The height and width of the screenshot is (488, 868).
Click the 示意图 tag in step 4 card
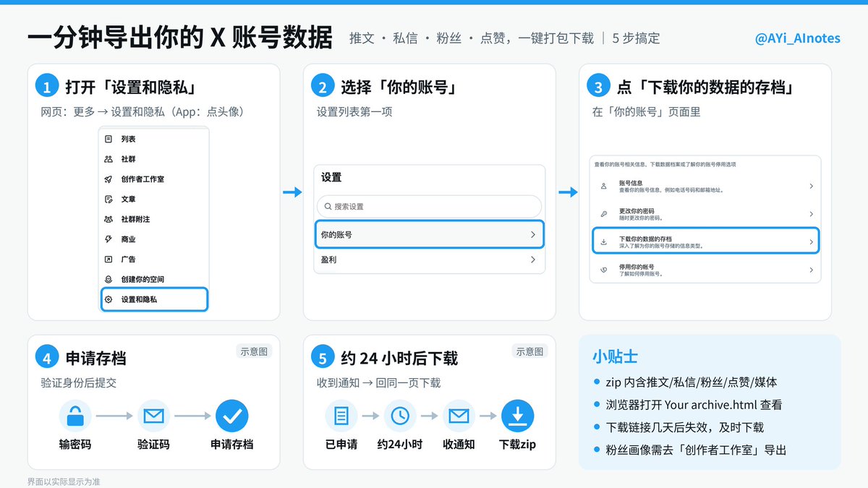coord(254,351)
